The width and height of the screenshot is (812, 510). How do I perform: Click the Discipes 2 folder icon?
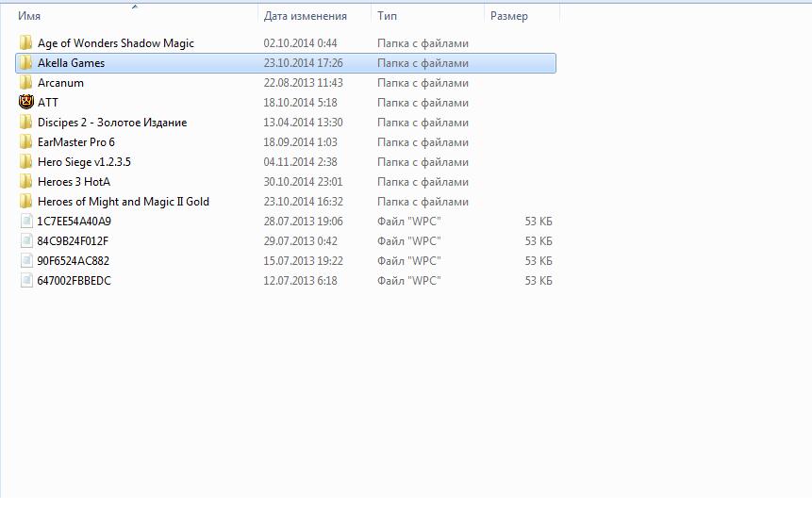(x=25, y=123)
